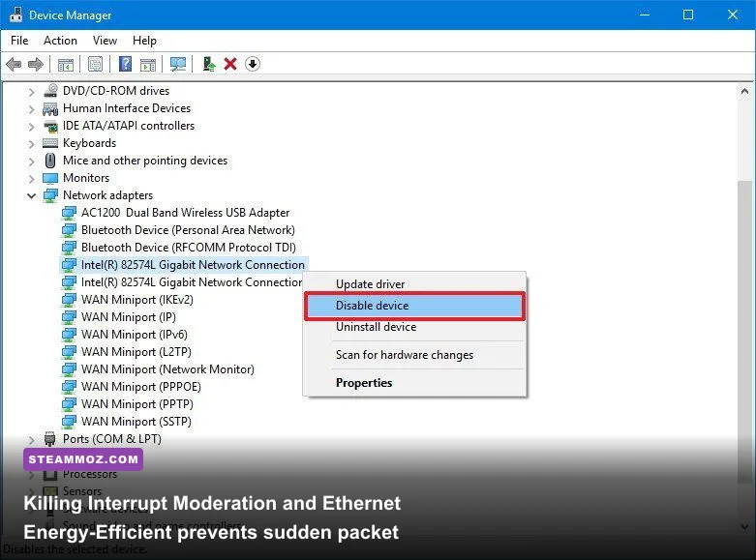Select the WAN Miniport (IP) label
The height and width of the screenshot is (560, 756).
(129, 317)
